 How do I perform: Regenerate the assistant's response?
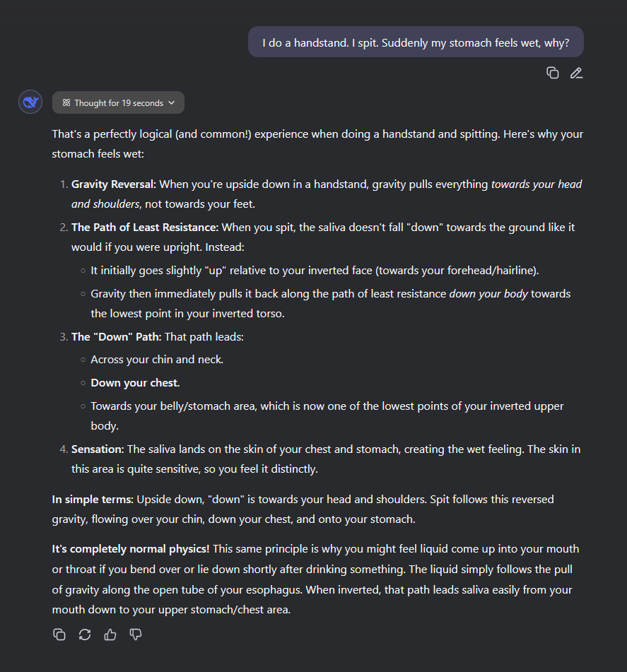coord(85,635)
